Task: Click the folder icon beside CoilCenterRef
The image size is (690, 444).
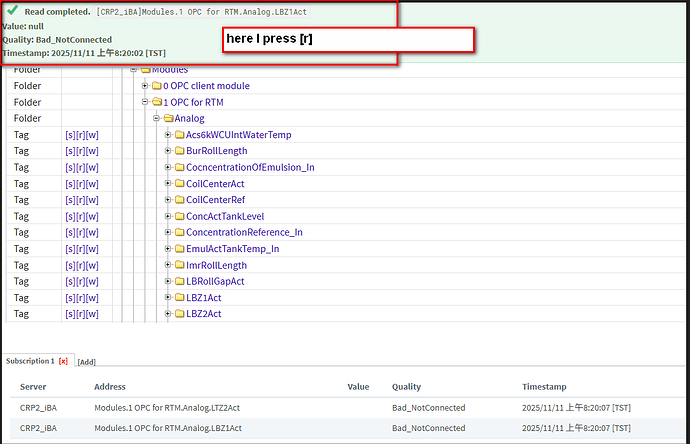Action: [179, 199]
